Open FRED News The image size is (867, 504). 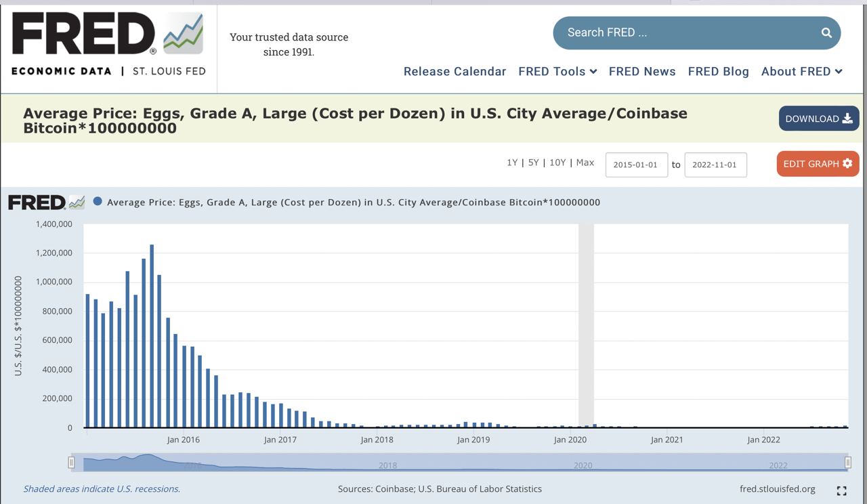tap(642, 71)
